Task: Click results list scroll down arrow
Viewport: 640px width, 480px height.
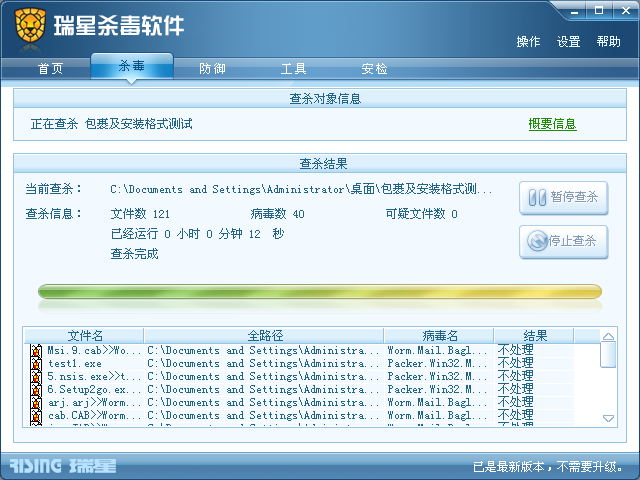Action: pyautogui.click(x=608, y=418)
